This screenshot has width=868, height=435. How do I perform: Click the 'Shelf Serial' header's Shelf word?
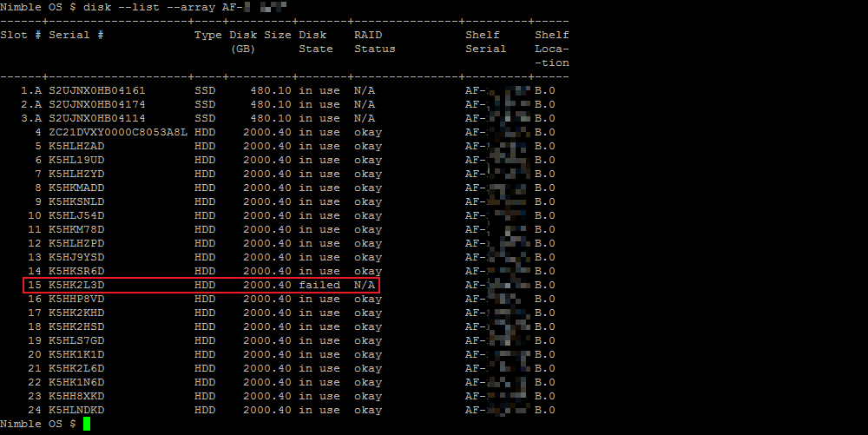tap(482, 35)
